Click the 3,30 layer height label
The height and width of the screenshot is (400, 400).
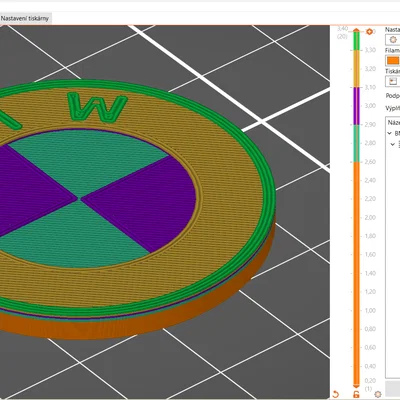point(370,50)
